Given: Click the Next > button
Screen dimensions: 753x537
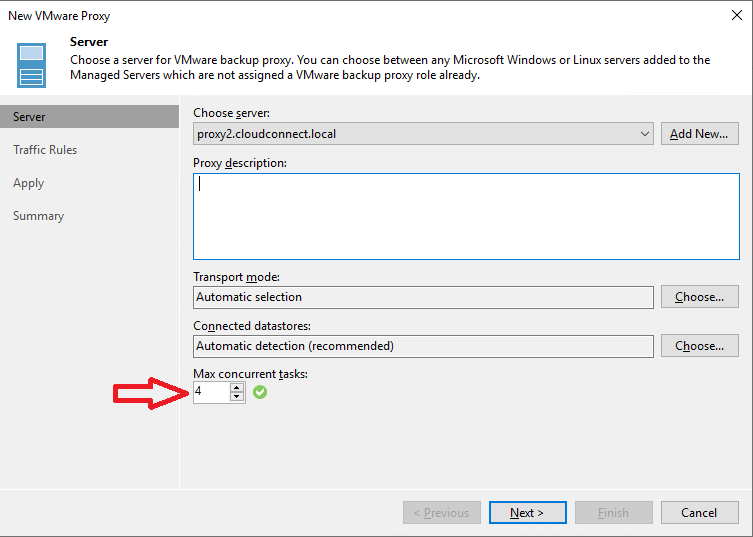Looking at the screenshot, I should 527,513.
